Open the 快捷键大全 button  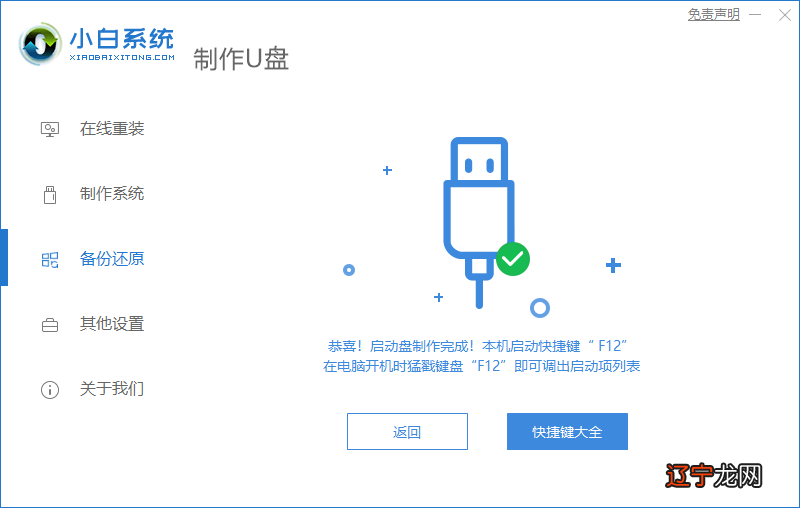click(x=567, y=431)
